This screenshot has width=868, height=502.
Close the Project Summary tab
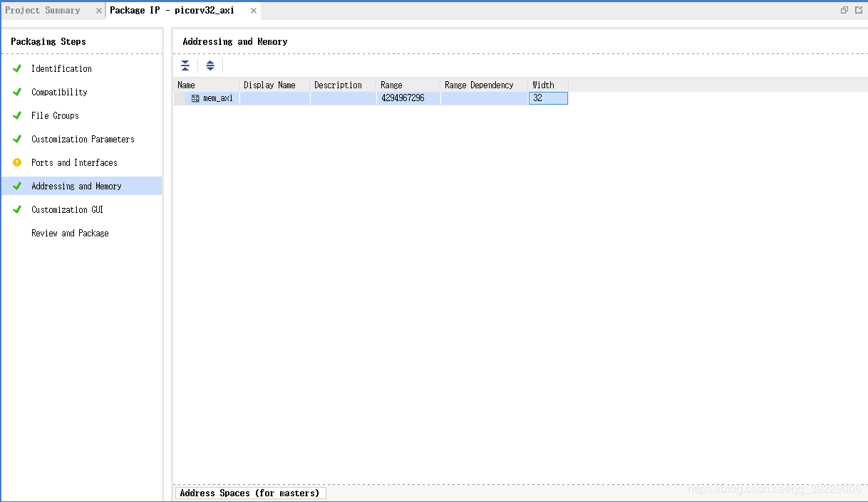pos(99,11)
